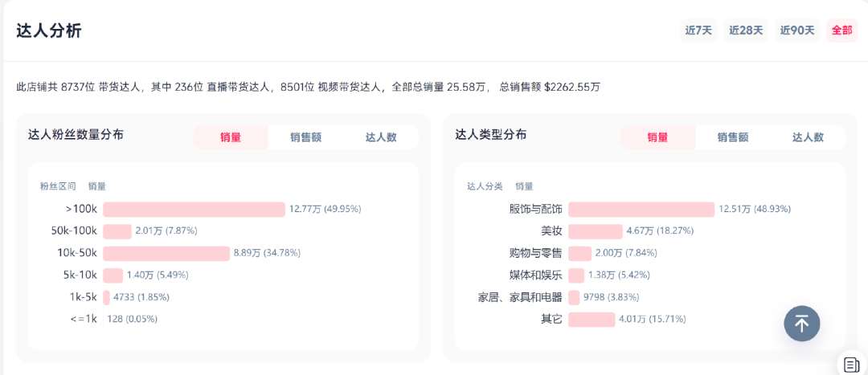The height and width of the screenshot is (375, 868).
Task: Click the 其它 category bar
Action: click(x=592, y=320)
